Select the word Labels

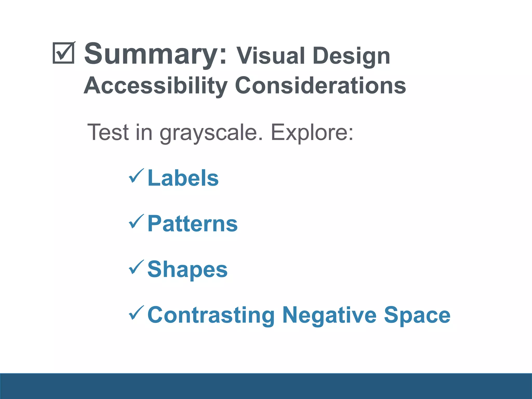point(183,178)
